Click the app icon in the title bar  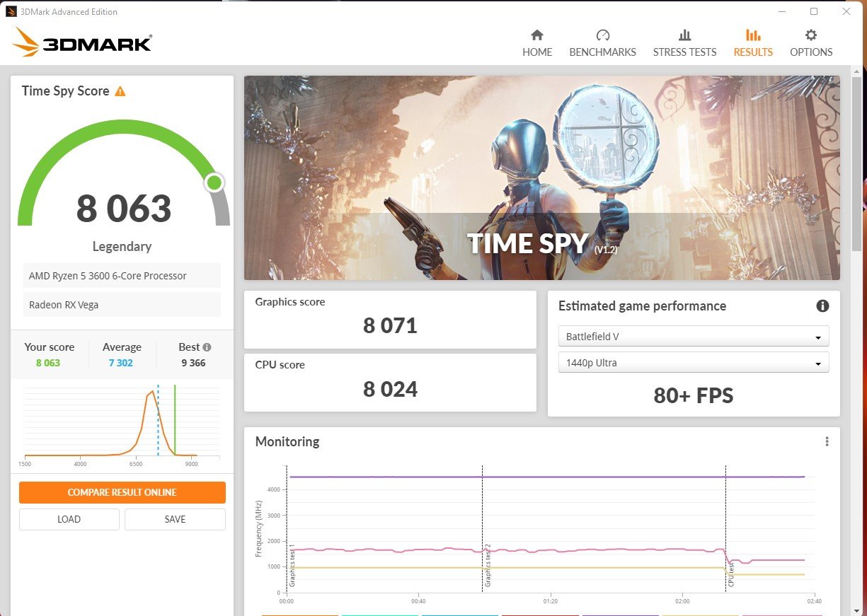[x=11, y=11]
